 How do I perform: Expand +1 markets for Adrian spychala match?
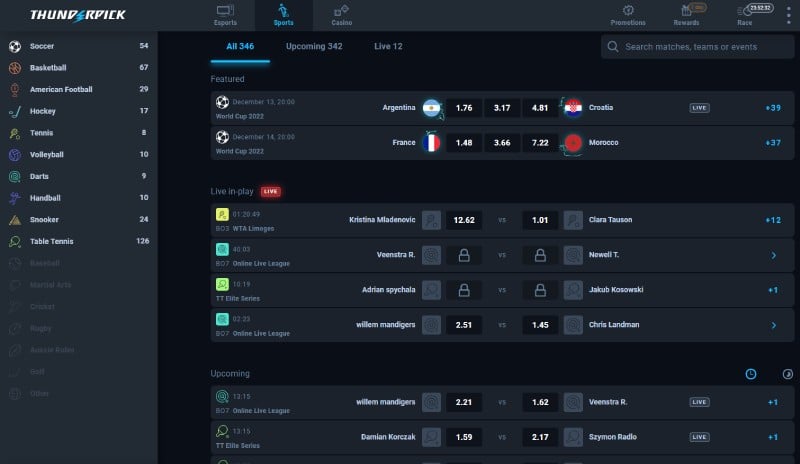[773, 290]
